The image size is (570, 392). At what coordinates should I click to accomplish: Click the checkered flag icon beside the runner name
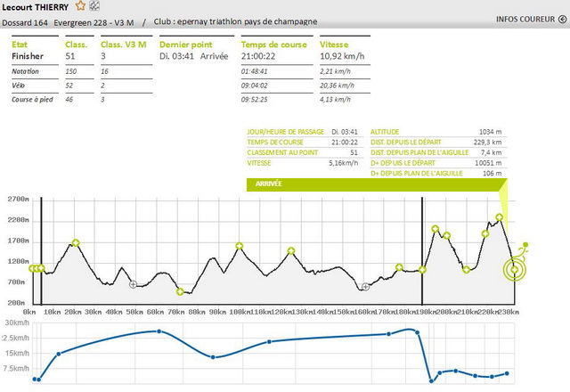point(94,6)
